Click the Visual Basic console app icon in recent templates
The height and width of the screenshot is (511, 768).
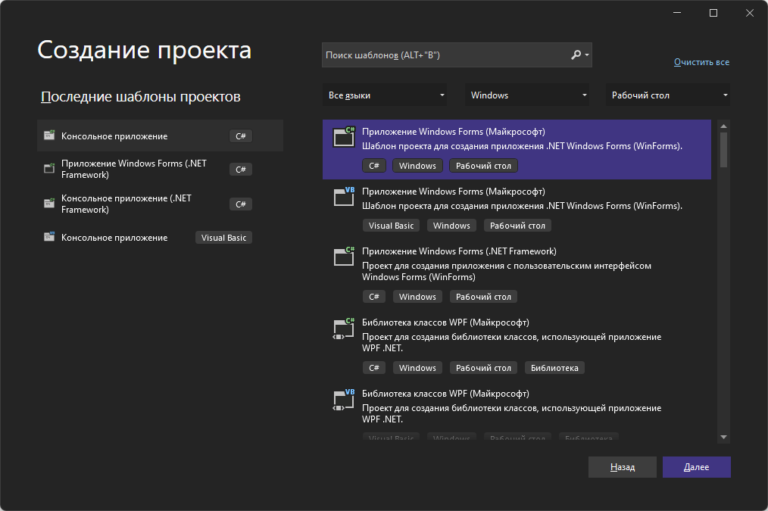point(49,237)
